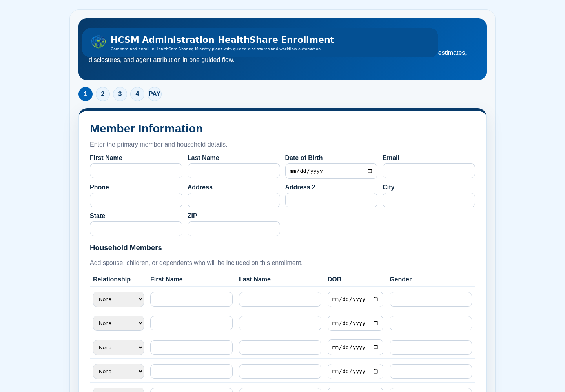This screenshot has height=392, width=565.
Task: Click the DOB column header
Action: point(334,279)
